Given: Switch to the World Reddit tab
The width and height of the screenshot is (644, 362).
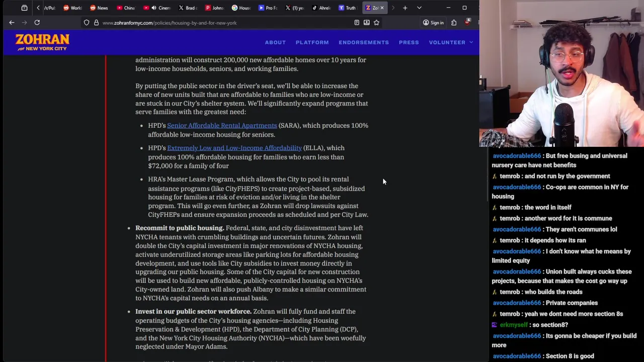Looking at the screenshot, I should (x=72, y=8).
